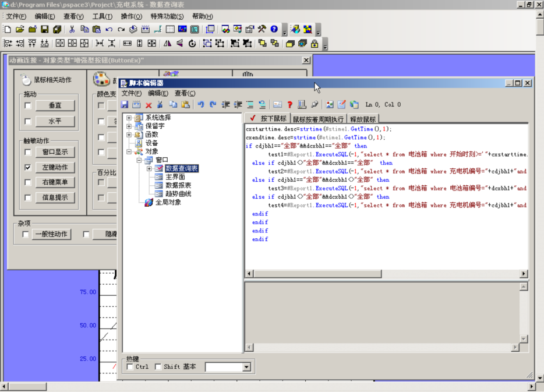
Task: Select 趋势曲线 in the object tree
Action: (178, 194)
